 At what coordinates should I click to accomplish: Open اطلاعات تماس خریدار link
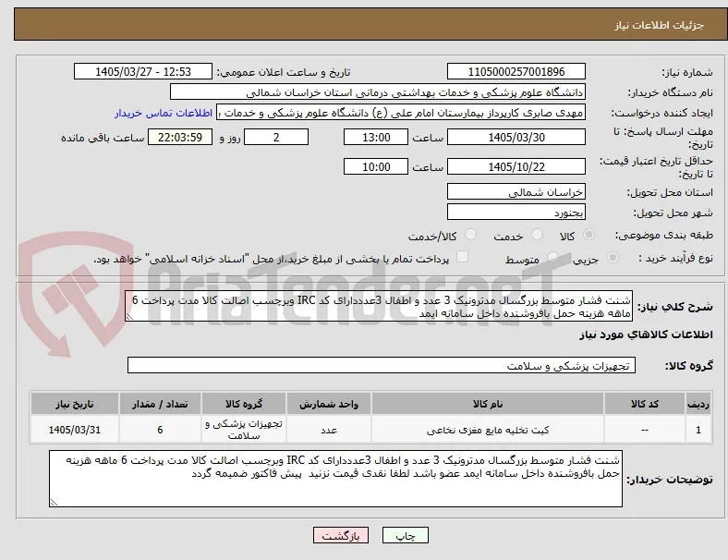point(164,113)
